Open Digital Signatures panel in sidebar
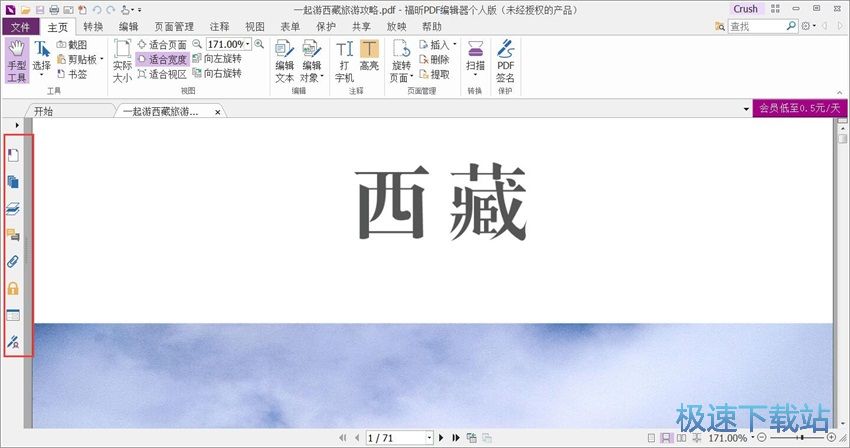850x448 pixels. (x=13, y=342)
